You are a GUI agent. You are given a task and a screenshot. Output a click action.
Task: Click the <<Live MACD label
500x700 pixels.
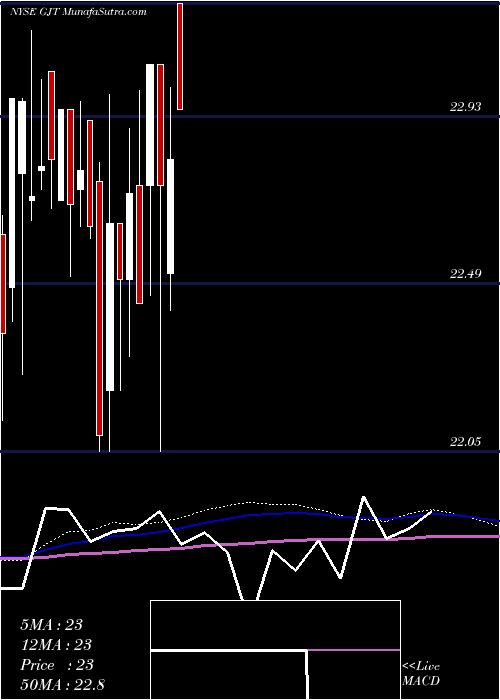pyautogui.click(x=421, y=674)
